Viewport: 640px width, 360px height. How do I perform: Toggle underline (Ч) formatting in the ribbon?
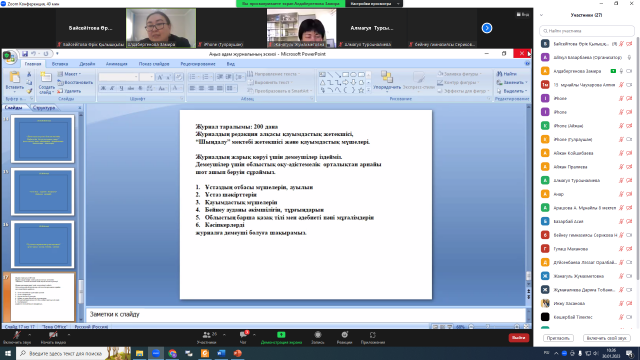(x=121, y=88)
